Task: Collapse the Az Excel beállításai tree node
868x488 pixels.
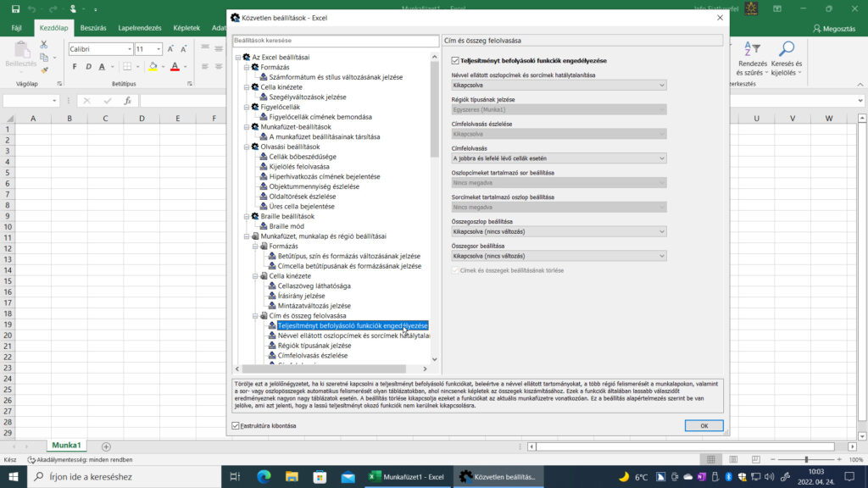Action: click(238, 58)
